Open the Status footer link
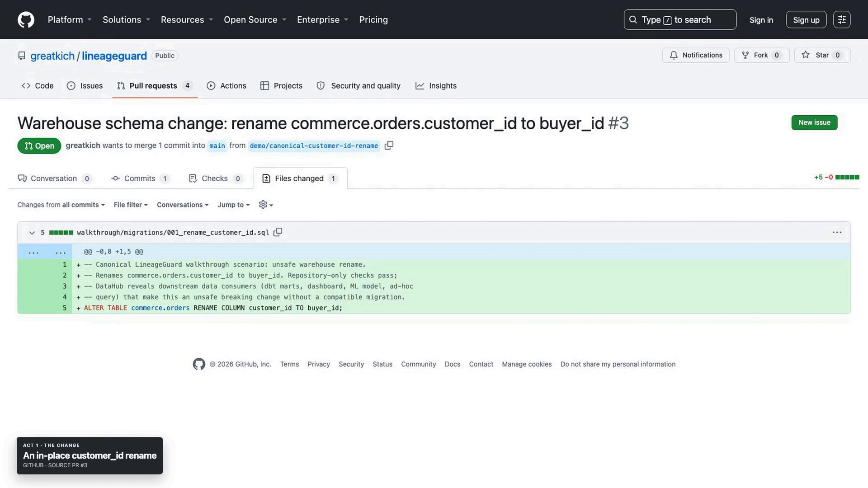The height and width of the screenshot is (488, 868). [382, 364]
